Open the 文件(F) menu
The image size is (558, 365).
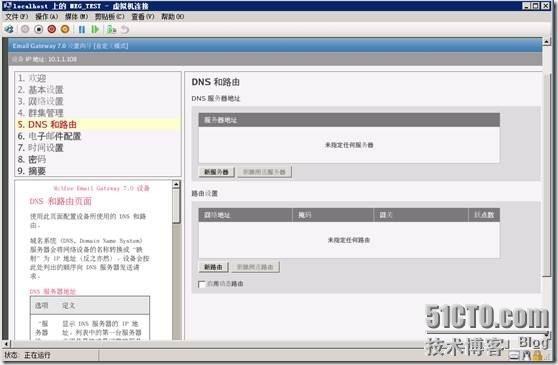click(x=16, y=17)
